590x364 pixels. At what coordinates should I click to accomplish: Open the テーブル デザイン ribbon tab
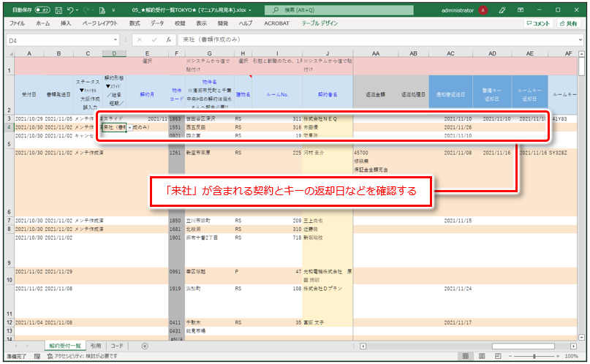[319, 23]
